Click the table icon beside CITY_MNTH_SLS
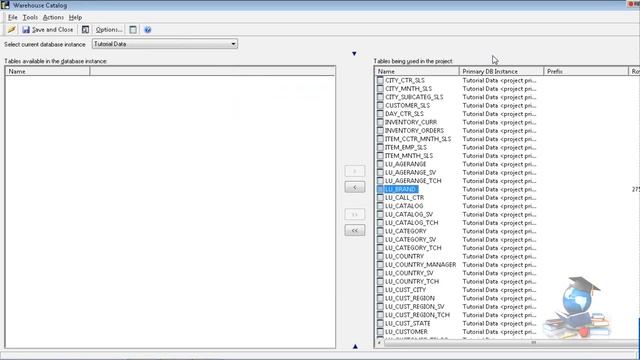Viewport: 640px width, 360px height. tap(380, 89)
